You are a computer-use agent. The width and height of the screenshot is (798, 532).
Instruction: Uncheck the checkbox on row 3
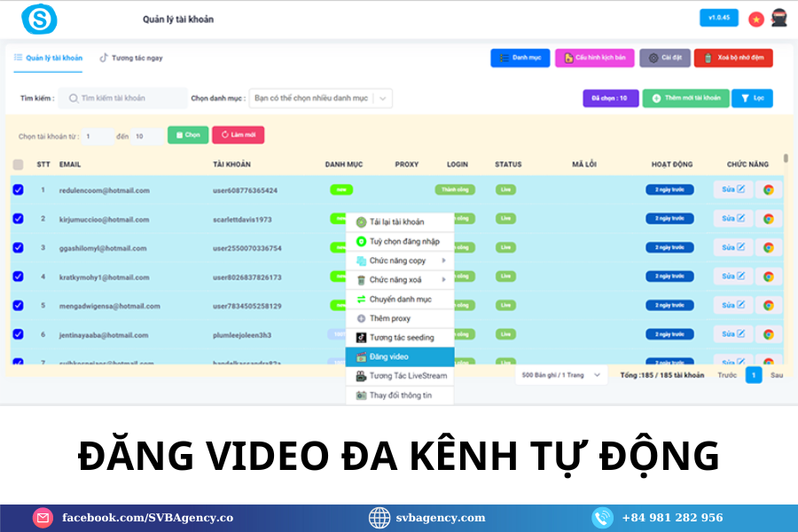pos(18,247)
